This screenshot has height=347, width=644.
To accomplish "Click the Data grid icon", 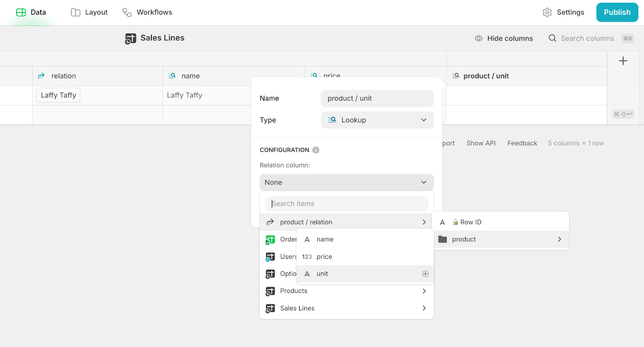I will point(21,12).
